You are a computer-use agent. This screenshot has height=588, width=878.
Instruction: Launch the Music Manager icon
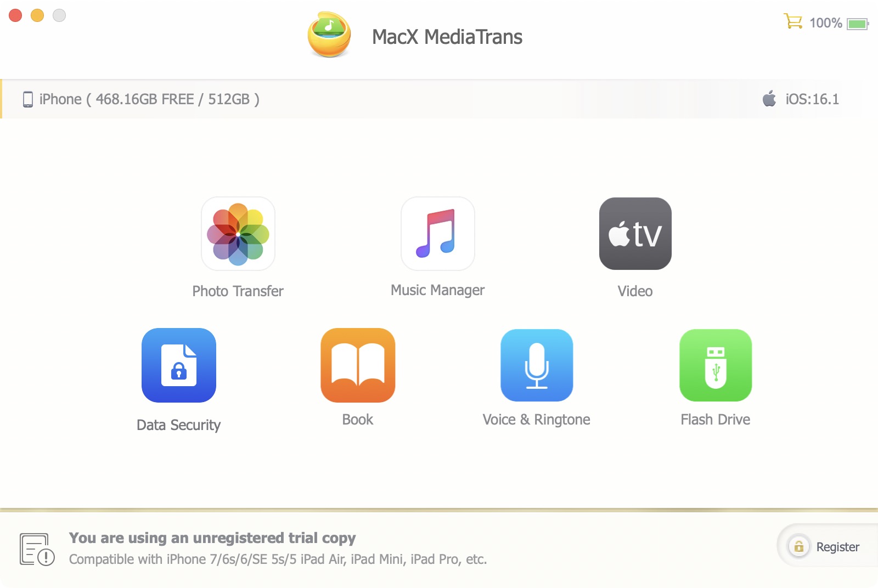pos(438,234)
